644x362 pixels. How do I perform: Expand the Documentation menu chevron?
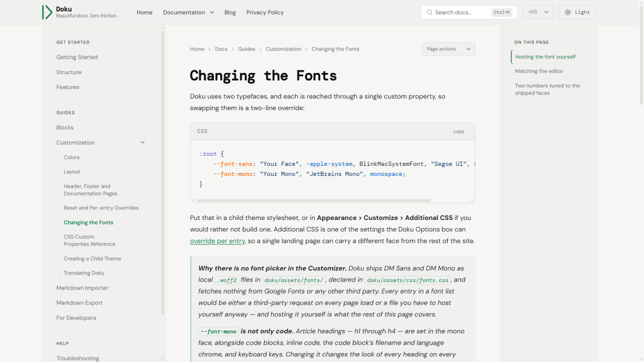pos(212,13)
